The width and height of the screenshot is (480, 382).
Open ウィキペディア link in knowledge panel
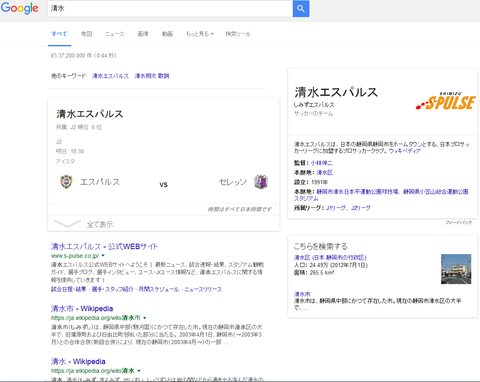(x=405, y=151)
